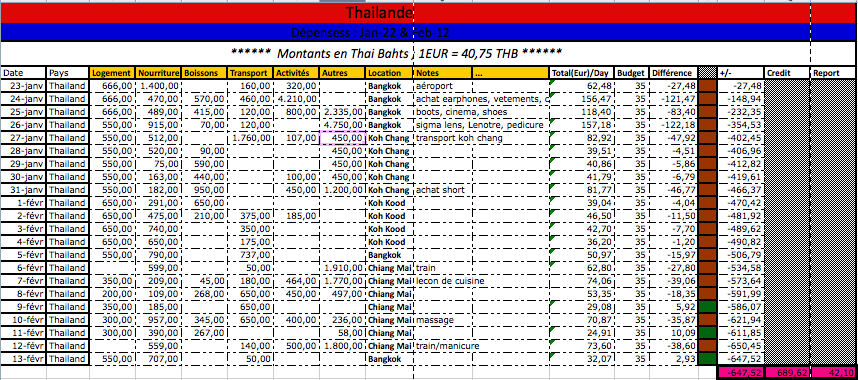Click the Différence column header

pos(674,73)
